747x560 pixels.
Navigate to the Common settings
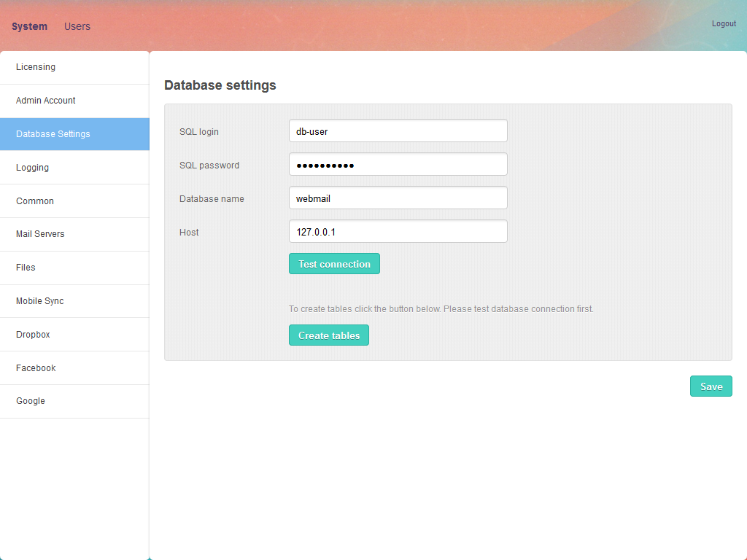35,201
